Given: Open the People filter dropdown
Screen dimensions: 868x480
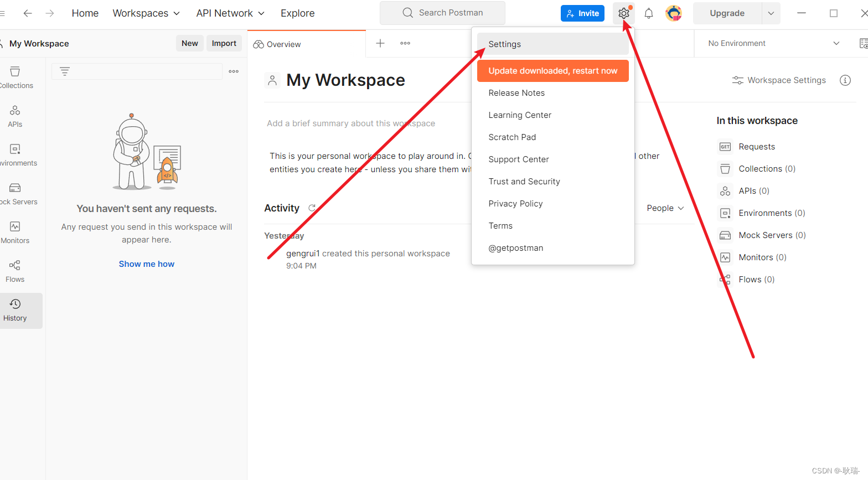Looking at the screenshot, I should tap(665, 208).
